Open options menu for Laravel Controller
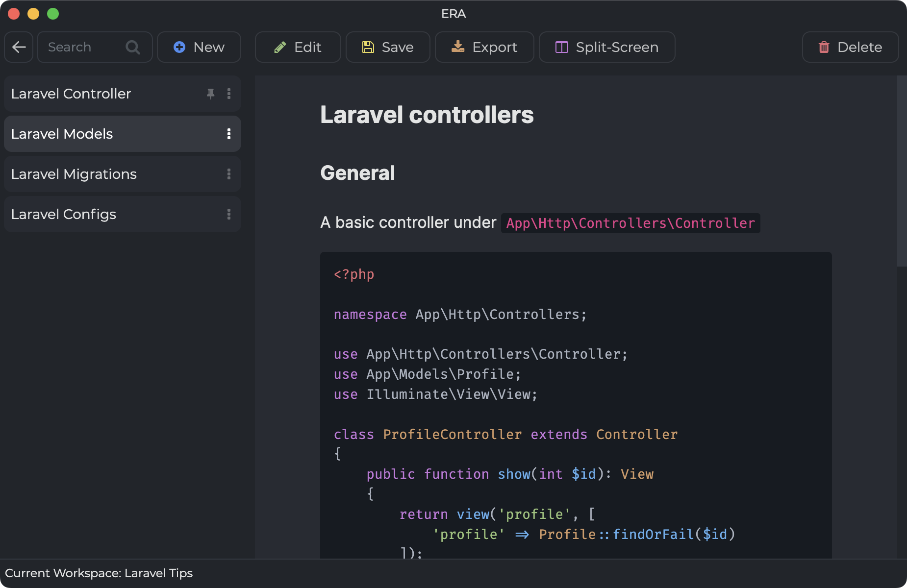Screen dimensions: 907x588 click(x=229, y=94)
